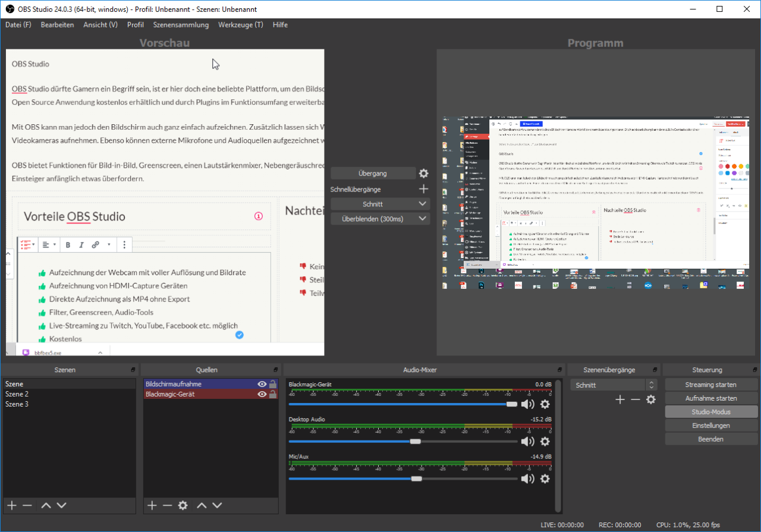Open Desktop Audio gear settings in Audio-Mixer
Screen dimensions: 761x532
[545, 441]
